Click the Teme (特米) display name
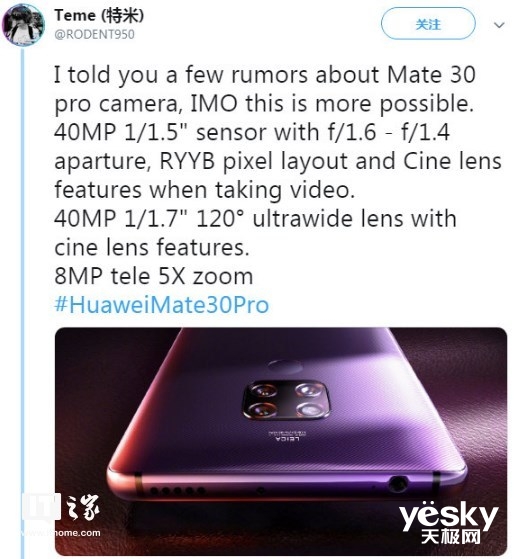 coord(99,15)
